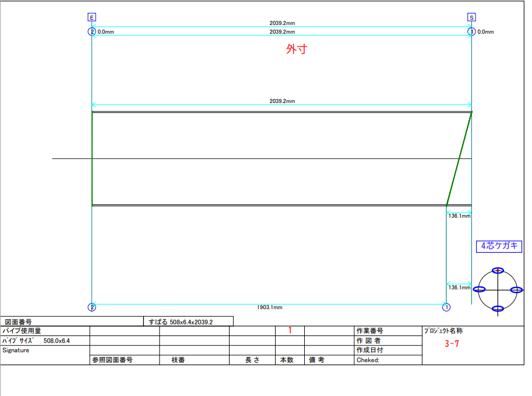Select the bottom-left circled 2 node

pyautogui.click(x=91, y=307)
